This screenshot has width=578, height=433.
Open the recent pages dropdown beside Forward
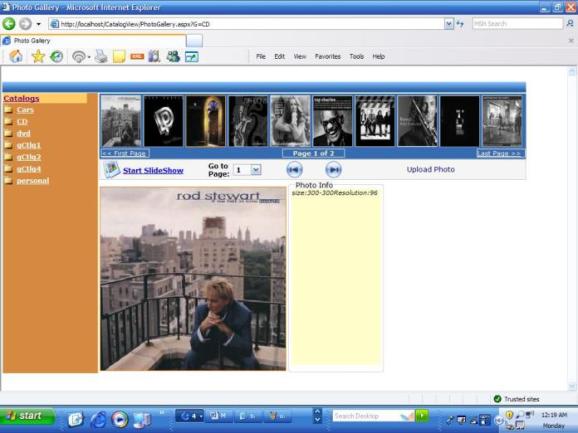click(x=38, y=24)
